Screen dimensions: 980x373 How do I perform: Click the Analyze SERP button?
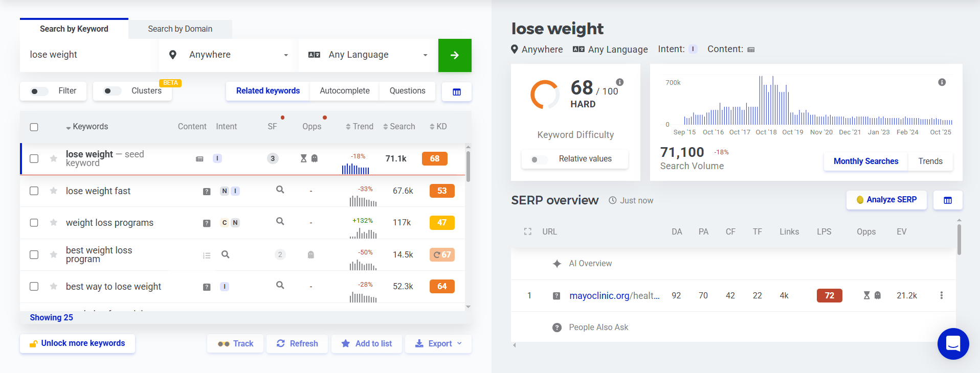[886, 200]
